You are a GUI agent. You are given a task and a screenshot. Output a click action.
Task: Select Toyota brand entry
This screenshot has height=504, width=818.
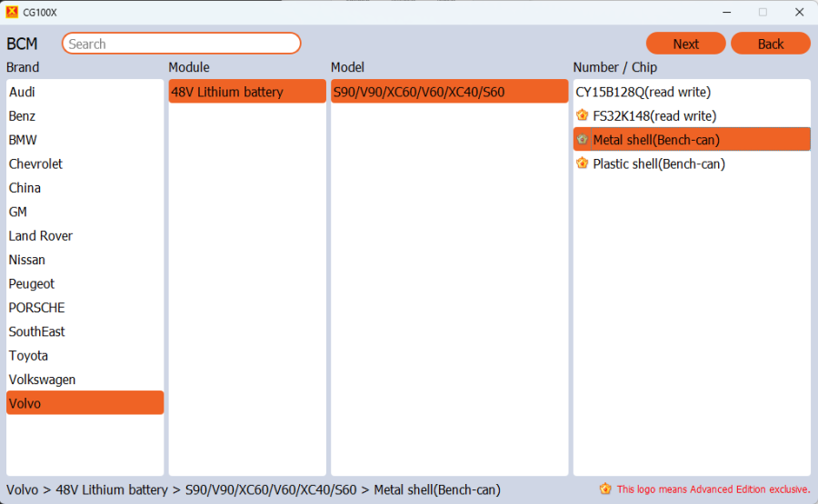click(29, 356)
